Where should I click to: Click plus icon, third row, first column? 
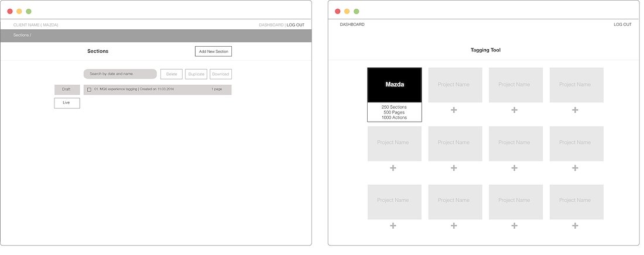pyautogui.click(x=393, y=226)
